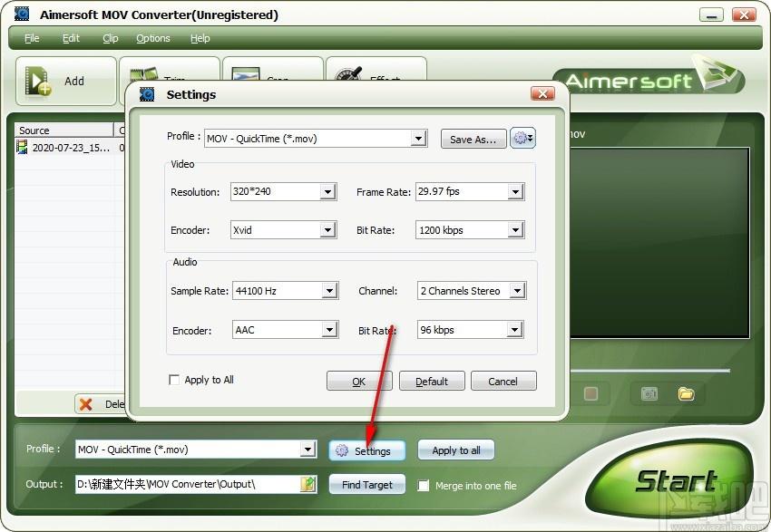Open the audio Bit Rate 96 kbps dropdown
This screenshot has height=532, width=771.
click(513, 330)
